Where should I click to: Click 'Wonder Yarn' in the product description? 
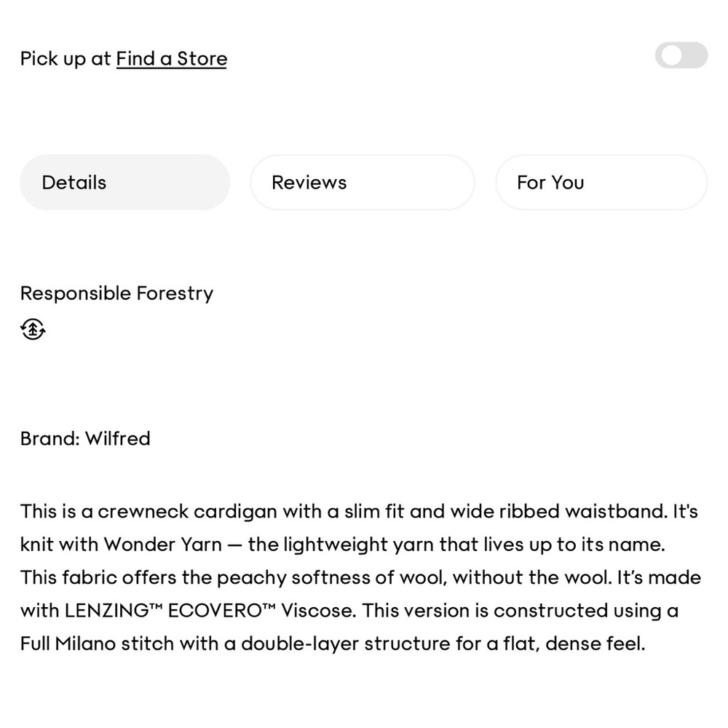pos(162,545)
